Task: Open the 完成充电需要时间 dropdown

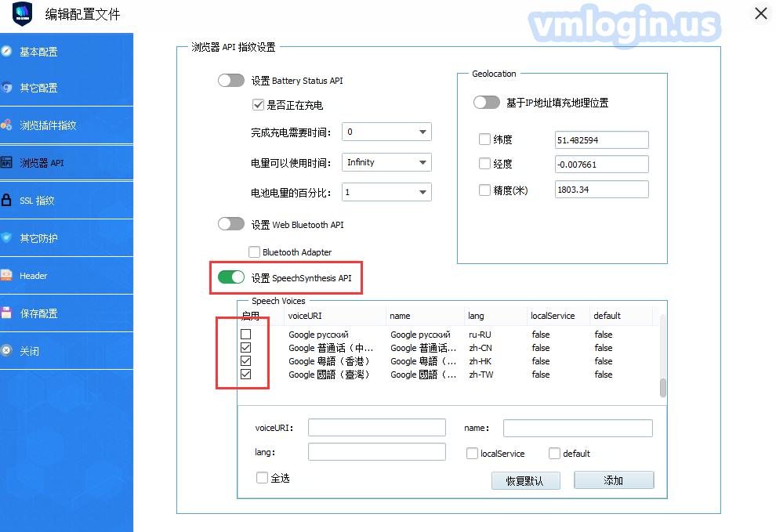Action: click(x=386, y=132)
